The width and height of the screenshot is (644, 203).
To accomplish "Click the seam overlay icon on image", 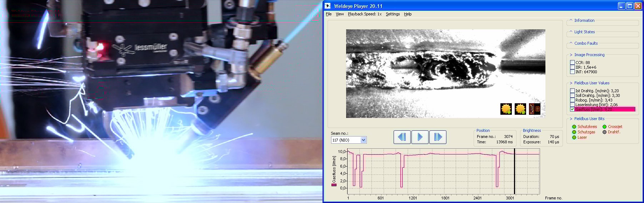I will tap(534, 109).
